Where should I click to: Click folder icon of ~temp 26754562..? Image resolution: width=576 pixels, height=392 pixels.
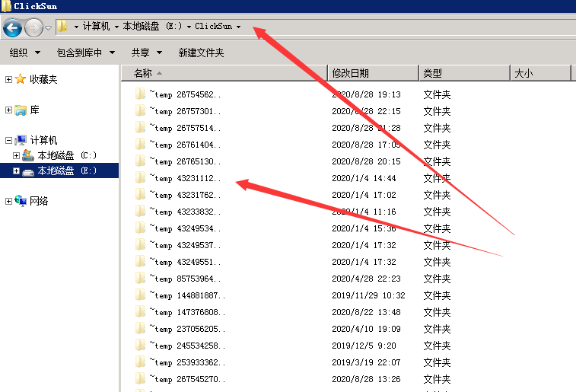coord(140,94)
